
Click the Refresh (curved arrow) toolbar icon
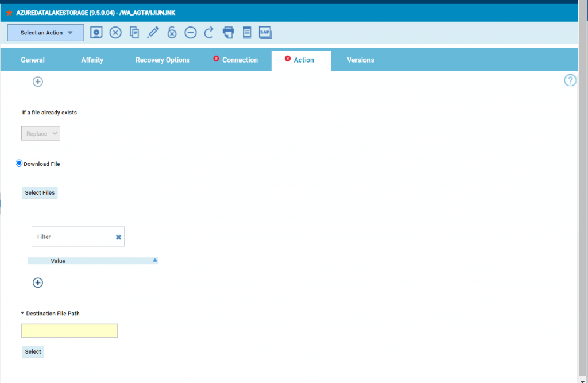pyautogui.click(x=208, y=32)
